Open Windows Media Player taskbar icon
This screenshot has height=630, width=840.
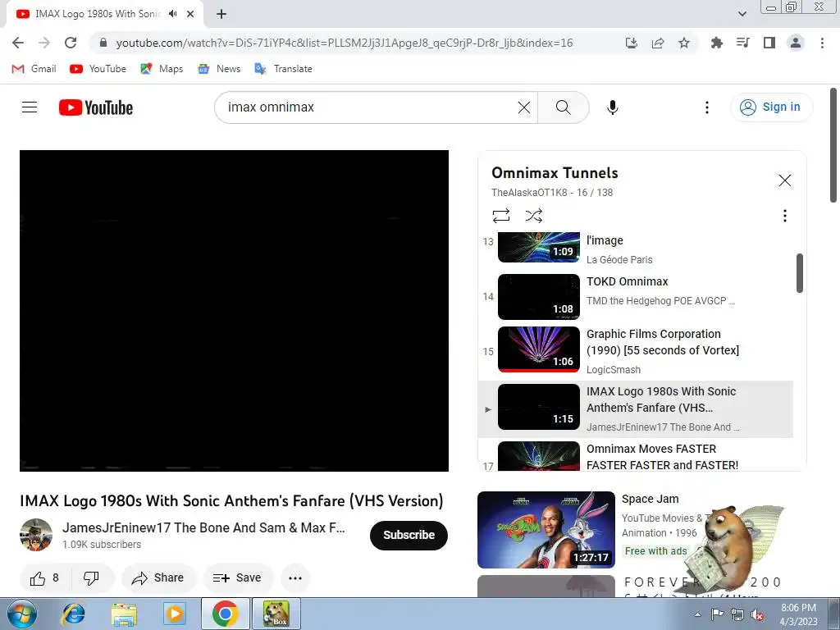[174, 614]
